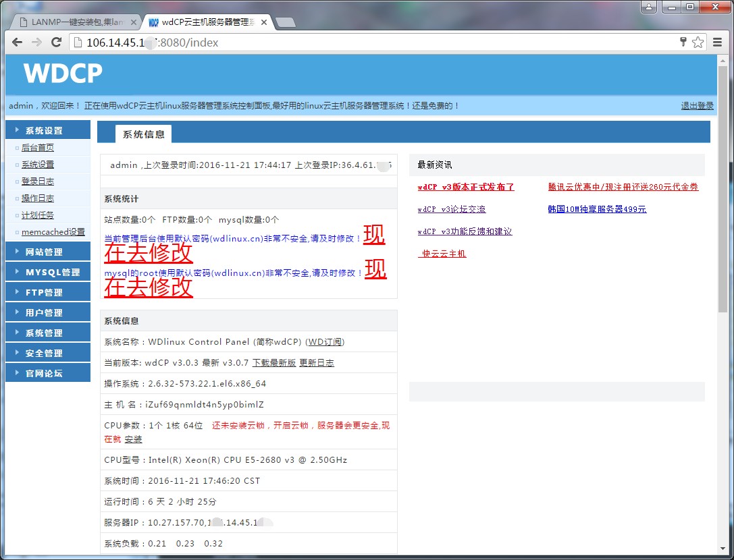Click the 系统负载 0.21 0.23 0.32 row
Viewport: 734px width, 560px height.
click(248, 544)
